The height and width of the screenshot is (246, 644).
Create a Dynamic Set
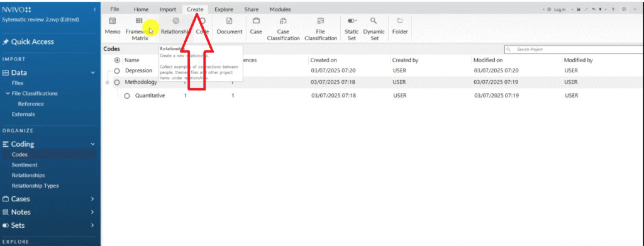coord(374,28)
